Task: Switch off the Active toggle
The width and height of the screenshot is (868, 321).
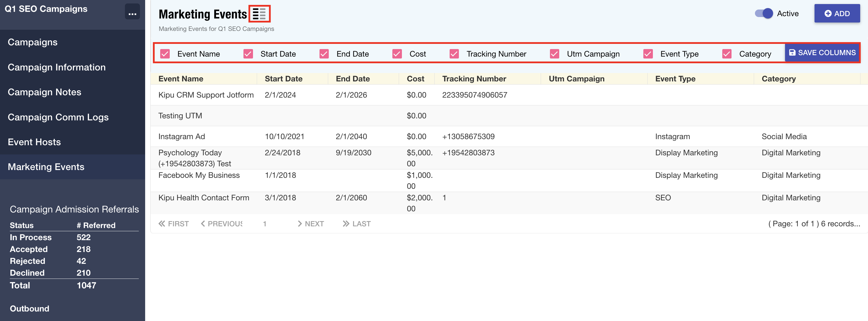Action: pyautogui.click(x=764, y=14)
